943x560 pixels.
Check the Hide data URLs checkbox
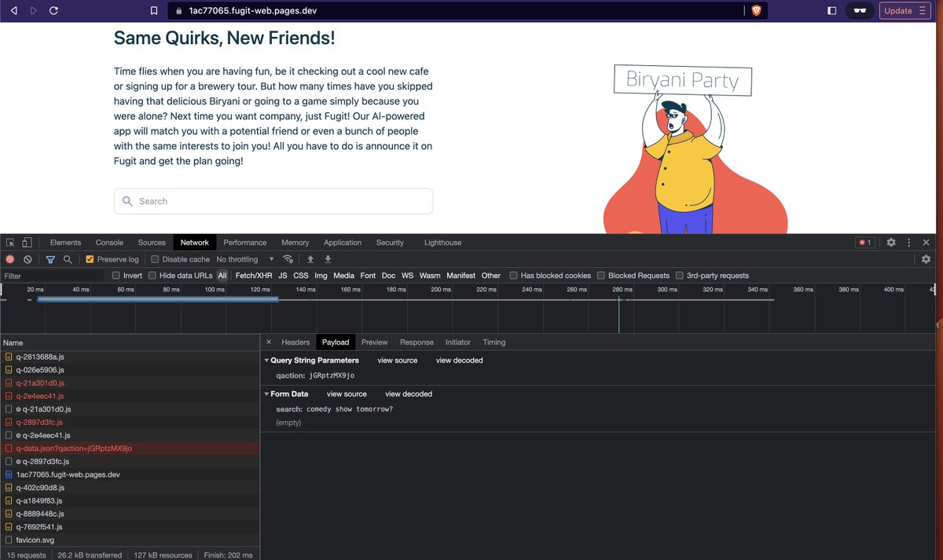(x=152, y=276)
